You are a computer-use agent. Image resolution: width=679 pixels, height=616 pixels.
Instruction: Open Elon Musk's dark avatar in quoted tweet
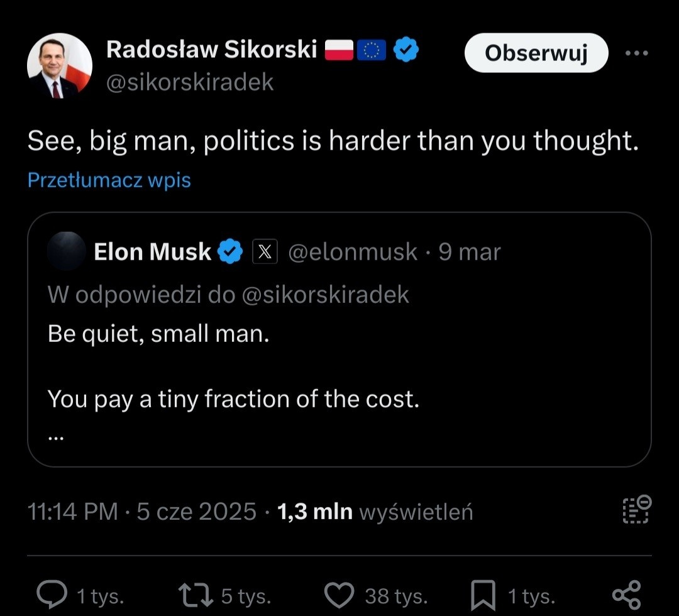[x=66, y=251]
